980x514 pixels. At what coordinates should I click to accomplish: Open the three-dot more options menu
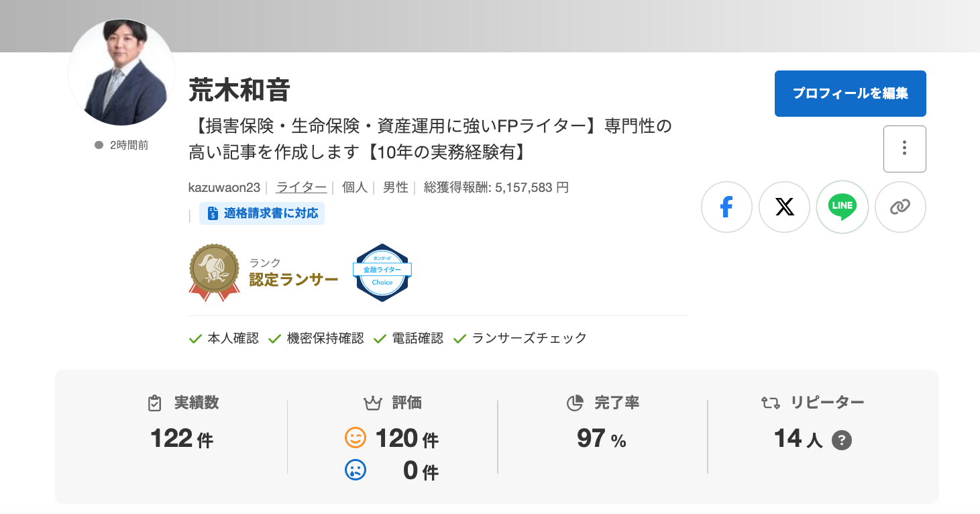(905, 149)
